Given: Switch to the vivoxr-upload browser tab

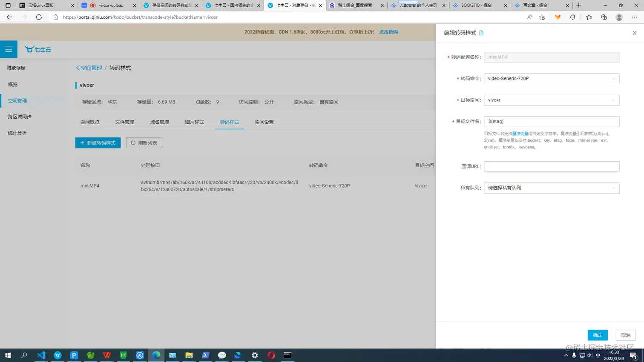Looking at the screenshot, I should point(109,6).
